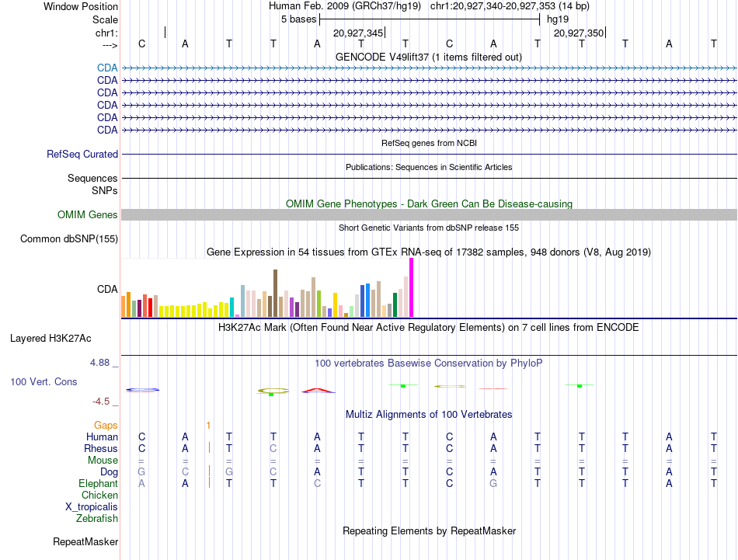738x560 pixels.
Task: Click the faded G in Elephant row
Action: [x=493, y=484]
